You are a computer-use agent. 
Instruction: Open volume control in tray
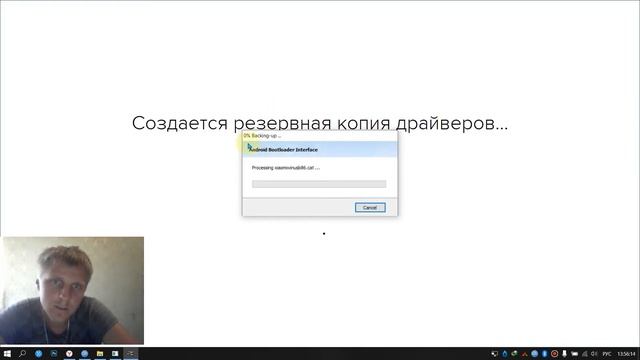point(594,353)
